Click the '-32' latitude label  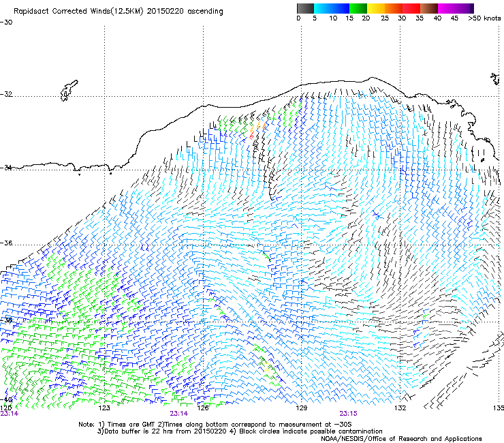pyautogui.click(x=6, y=94)
